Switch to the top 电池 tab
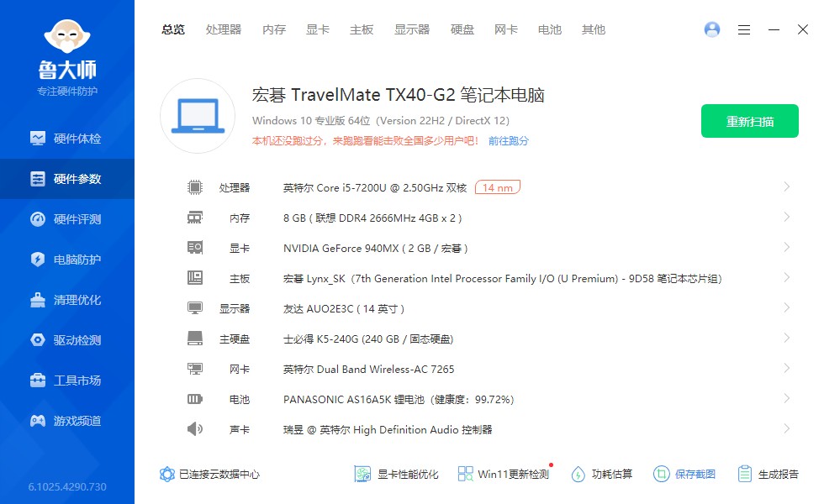This screenshot has height=504, width=824. point(550,30)
